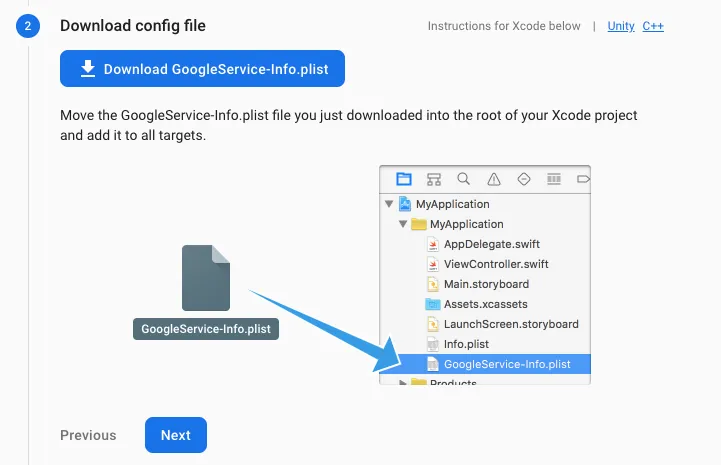
Task: Click the download arrow icon on the button
Action: tap(88, 69)
